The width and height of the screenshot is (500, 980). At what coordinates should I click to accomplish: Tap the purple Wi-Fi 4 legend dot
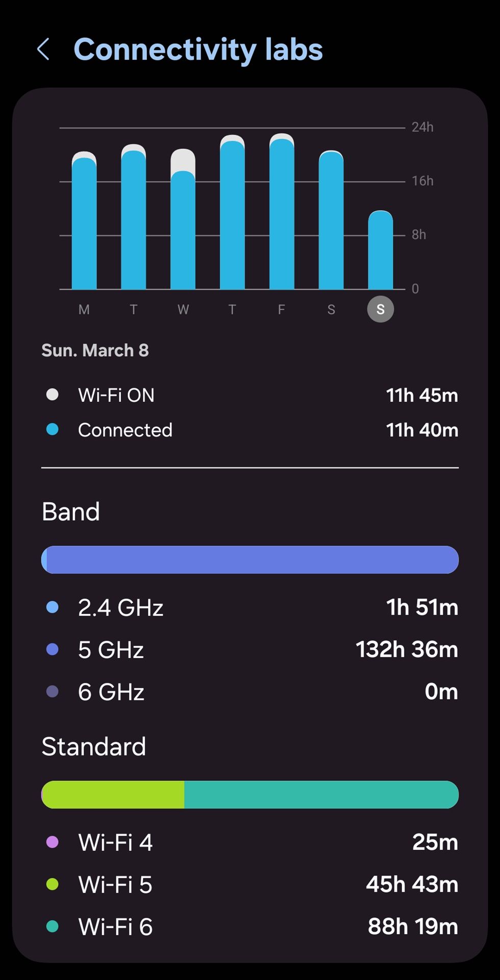52,842
